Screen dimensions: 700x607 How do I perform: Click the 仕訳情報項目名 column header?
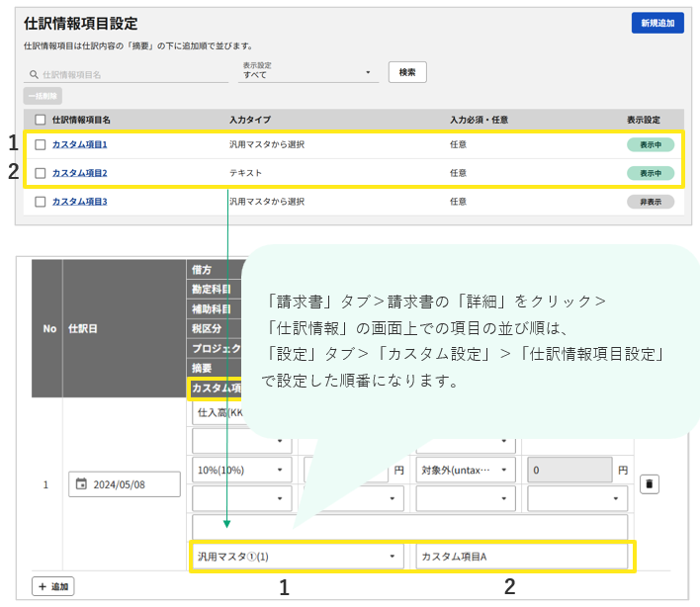click(81, 120)
